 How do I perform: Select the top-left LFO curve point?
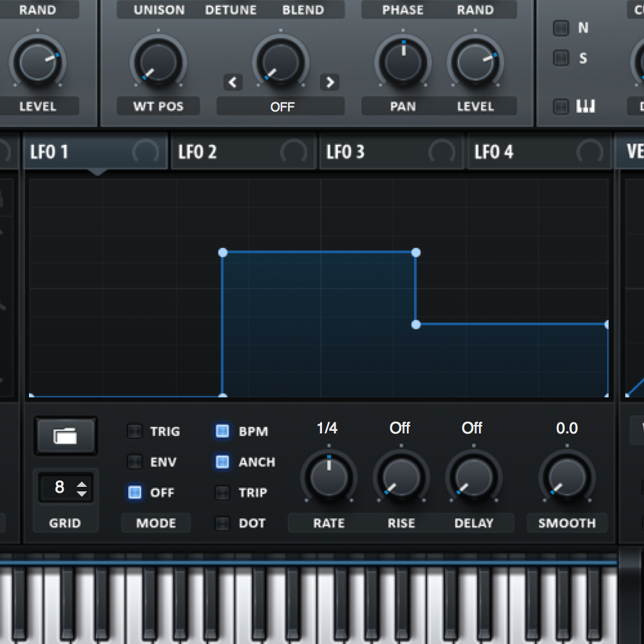[x=223, y=252]
